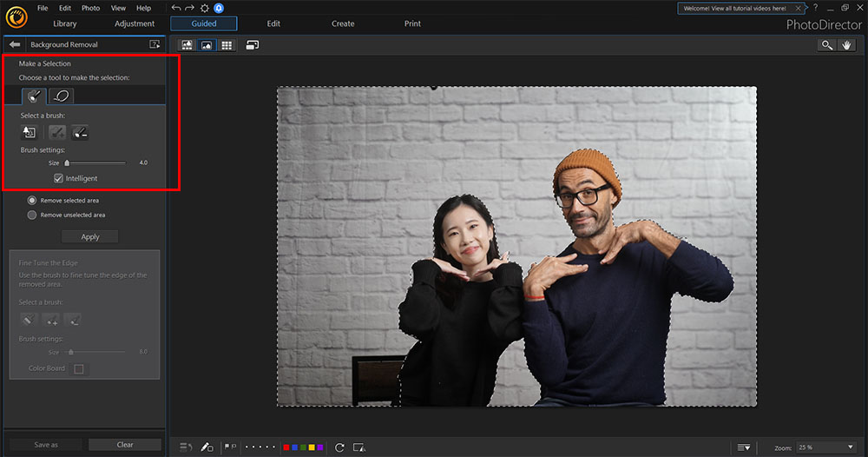Click the Save as button
868x457 pixels.
tap(46, 444)
